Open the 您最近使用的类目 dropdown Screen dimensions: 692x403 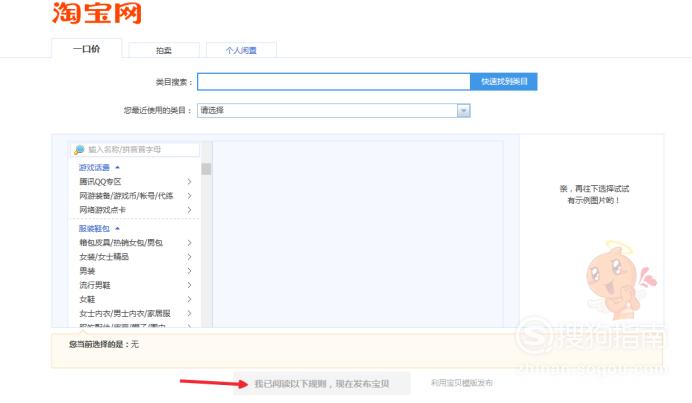point(334,110)
